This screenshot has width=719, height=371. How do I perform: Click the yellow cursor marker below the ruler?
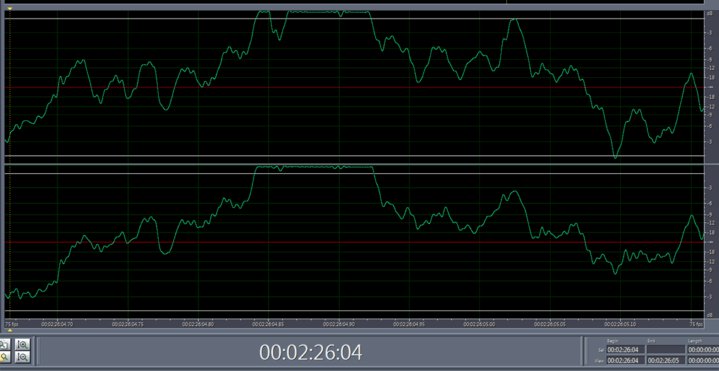pos(10,330)
